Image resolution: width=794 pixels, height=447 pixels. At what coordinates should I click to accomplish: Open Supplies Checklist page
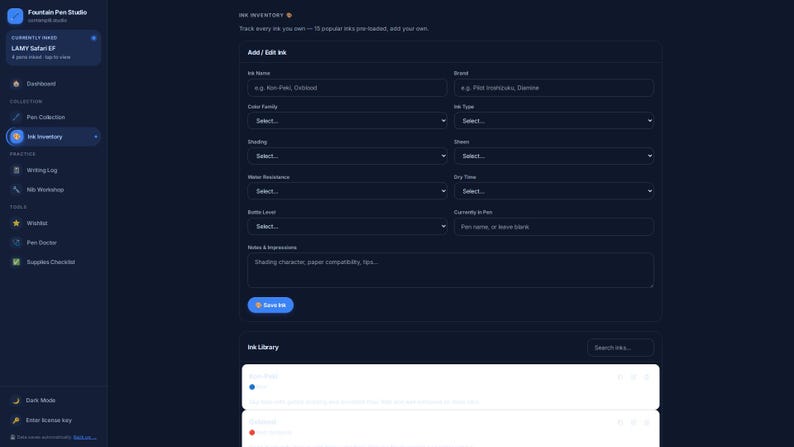[x=54, y=262]
